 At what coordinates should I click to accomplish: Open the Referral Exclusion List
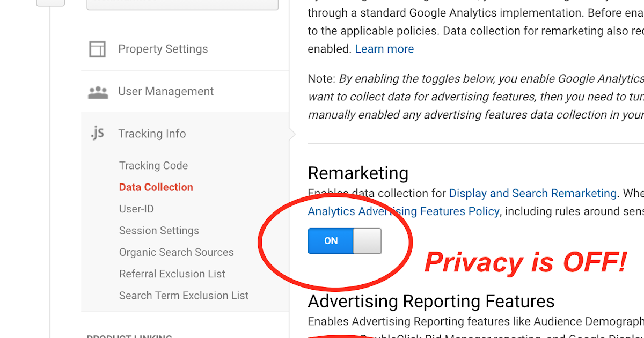pyautogui.click(x=172, y=274)
